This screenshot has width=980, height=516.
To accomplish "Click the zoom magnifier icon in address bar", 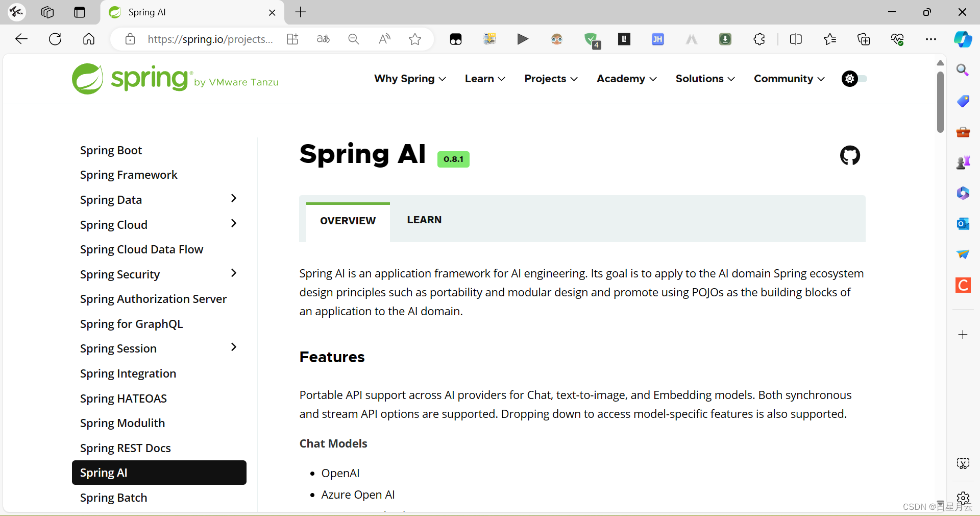I will tap(354, 39).
